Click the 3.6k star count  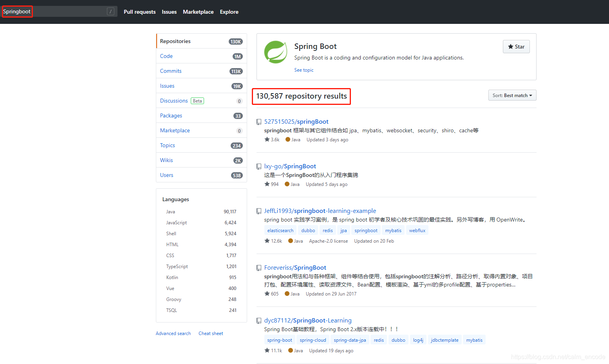click(272, 140)
